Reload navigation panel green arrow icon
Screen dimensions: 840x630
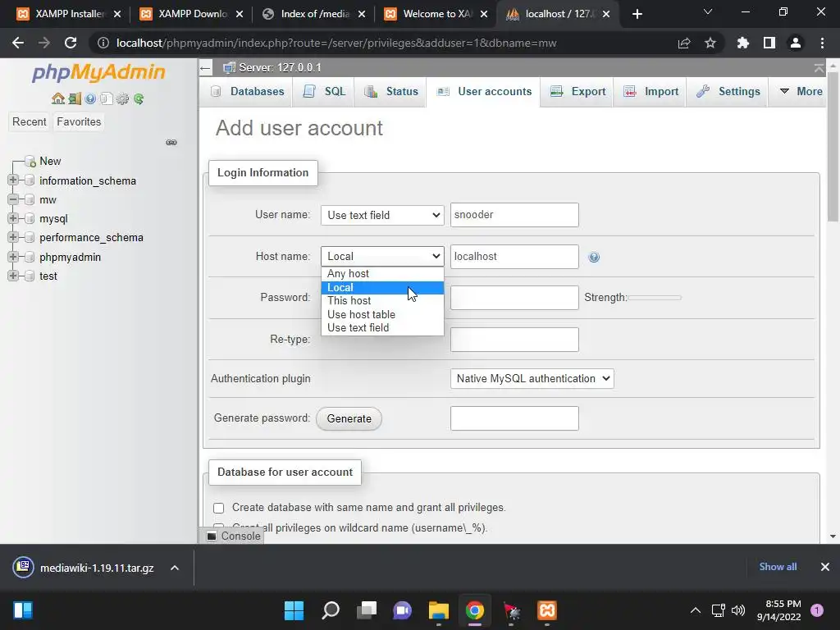coord(139,98)
